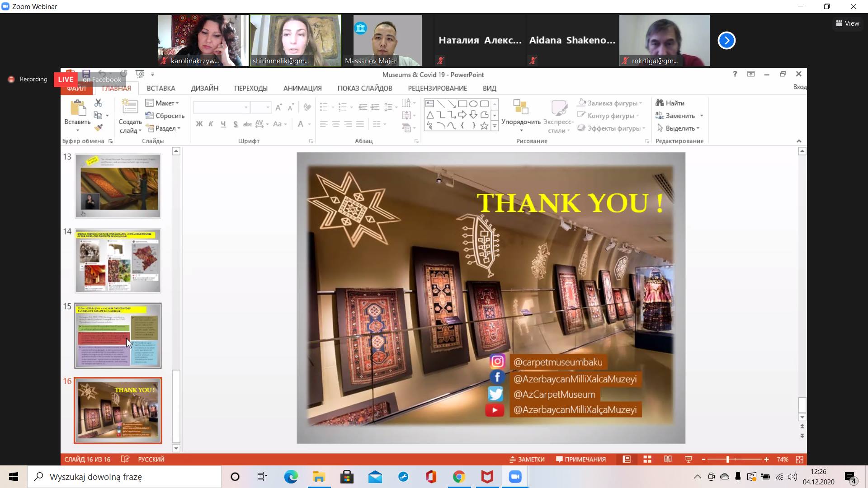Click the zoom out minus button
Viewport: 868px width, 488px height.
point(704,459)
